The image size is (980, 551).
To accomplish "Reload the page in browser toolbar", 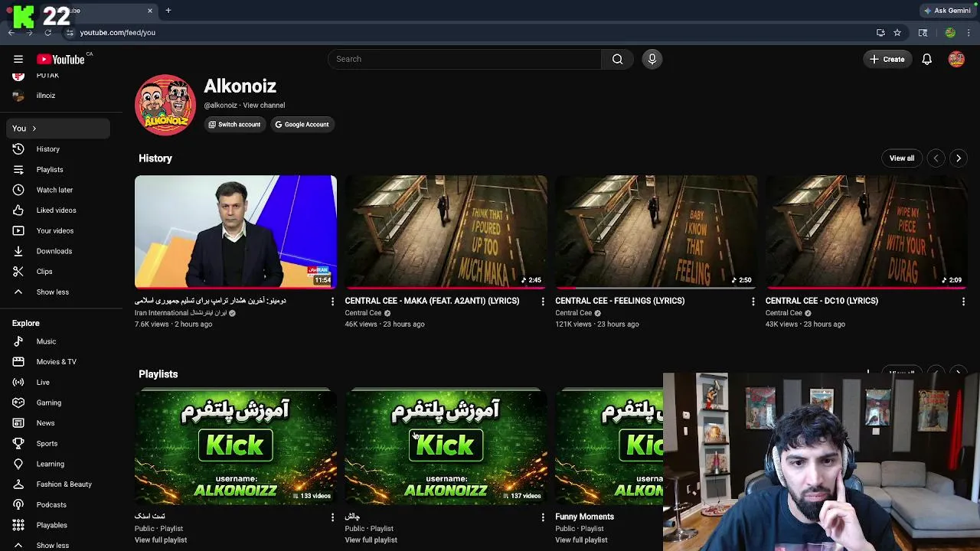I will 47,33.
